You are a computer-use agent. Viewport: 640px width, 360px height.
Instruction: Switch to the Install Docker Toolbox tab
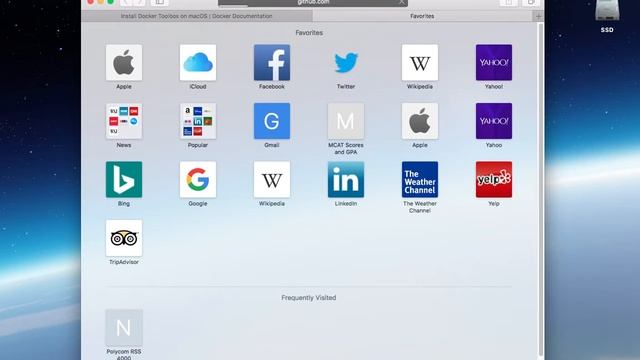197,16
